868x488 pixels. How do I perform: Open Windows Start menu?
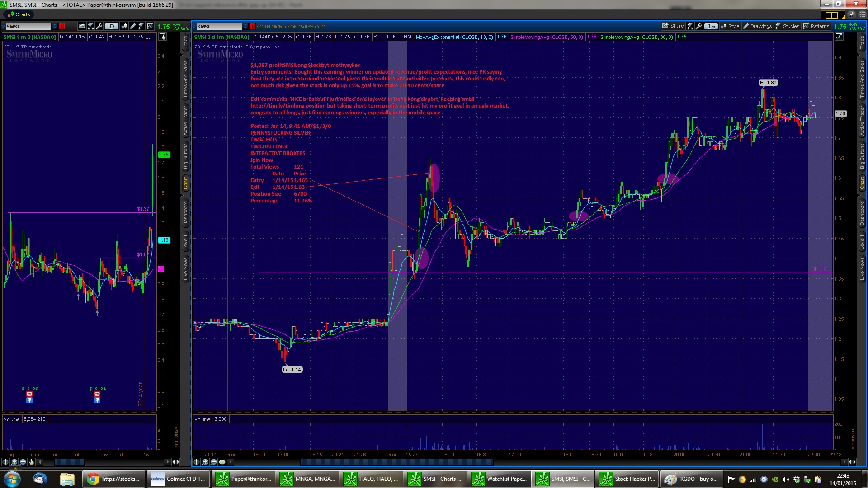[12, 479]
